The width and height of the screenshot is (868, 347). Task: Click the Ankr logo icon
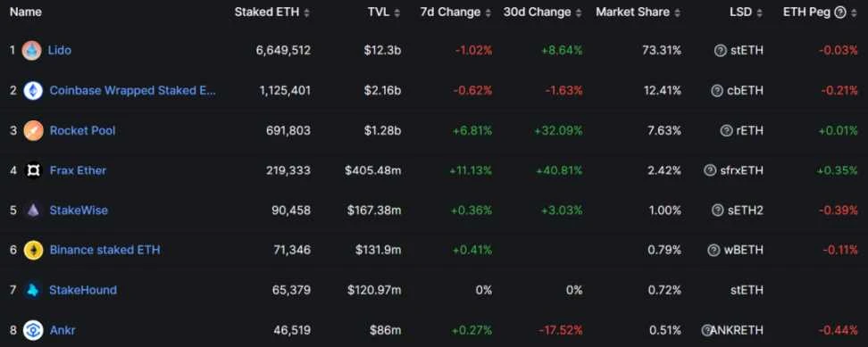(x=33, y=330)
